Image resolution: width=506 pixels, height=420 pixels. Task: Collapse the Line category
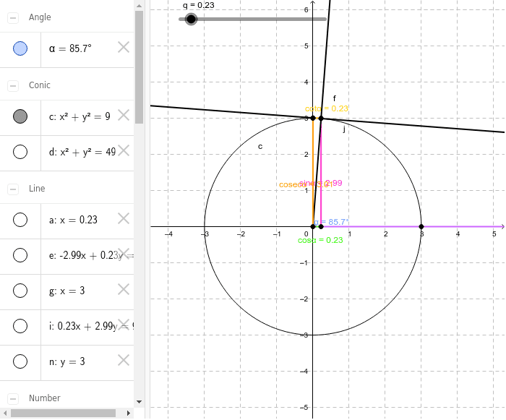pyautogui.click(x=13, y=189)
